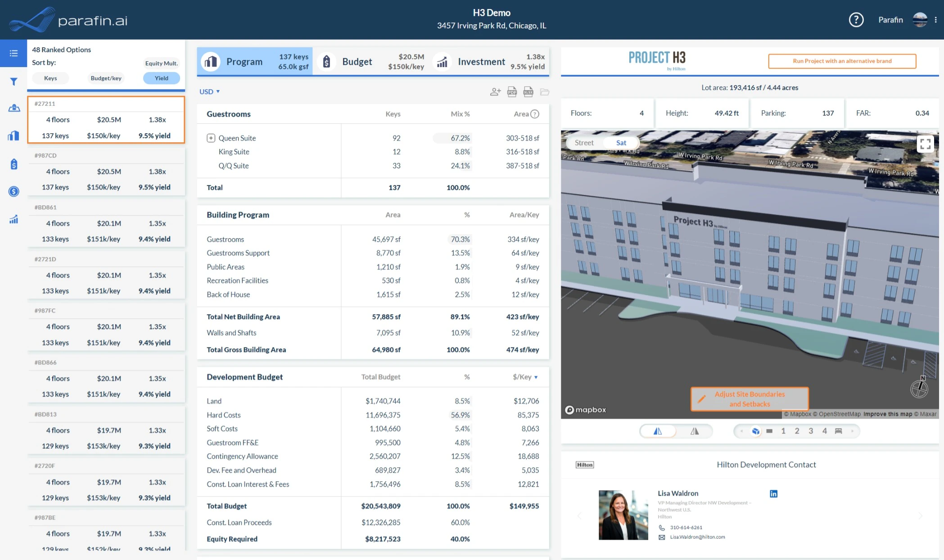The image size is (944, 560).
Task: Sort options by Yield
Action: [161, 78]
